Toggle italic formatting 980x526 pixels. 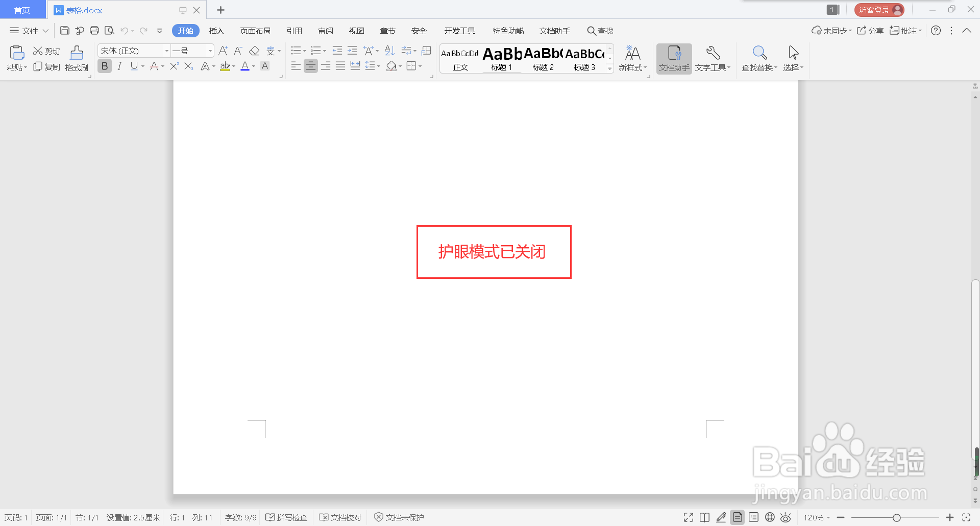119,65
